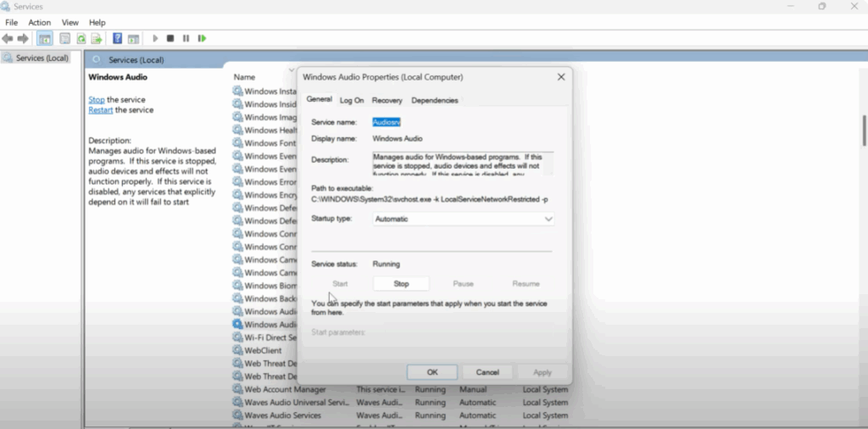Click the Show/Hide Console Tree icon
The height and width of the screenshot is (429, 868).
[x=45, y=38]
